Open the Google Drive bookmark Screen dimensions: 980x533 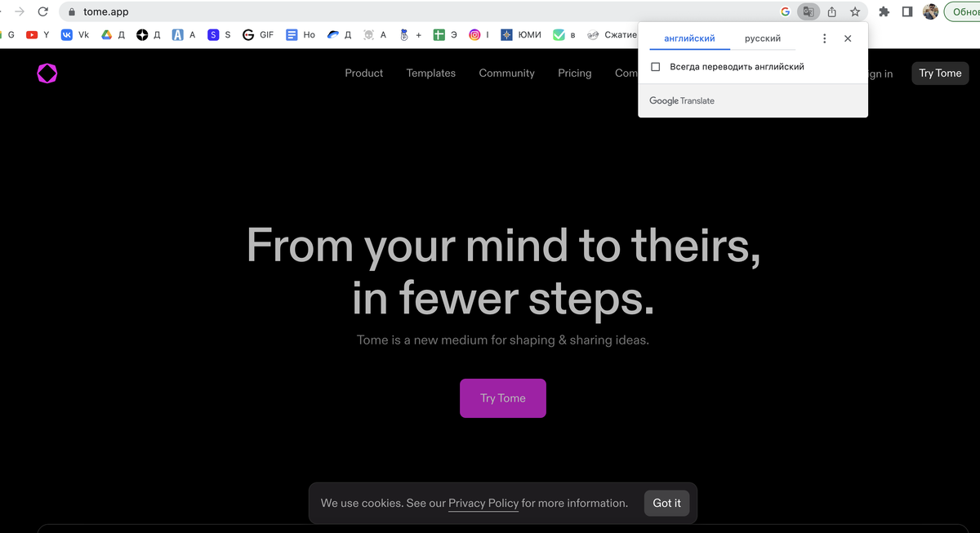pos(113,35)
